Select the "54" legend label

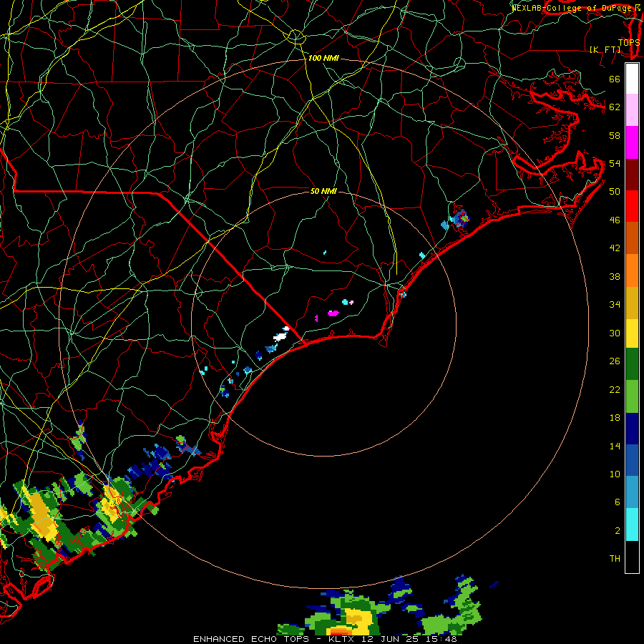(615, 163)
